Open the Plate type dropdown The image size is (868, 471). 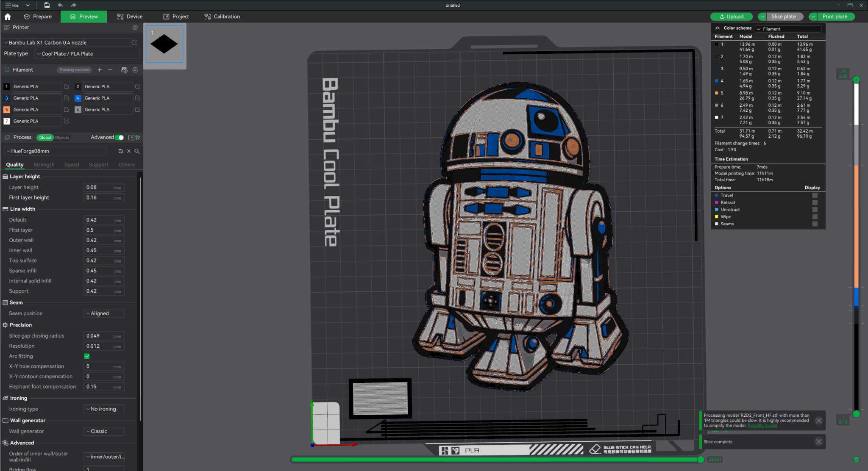[x=87, y=53]
